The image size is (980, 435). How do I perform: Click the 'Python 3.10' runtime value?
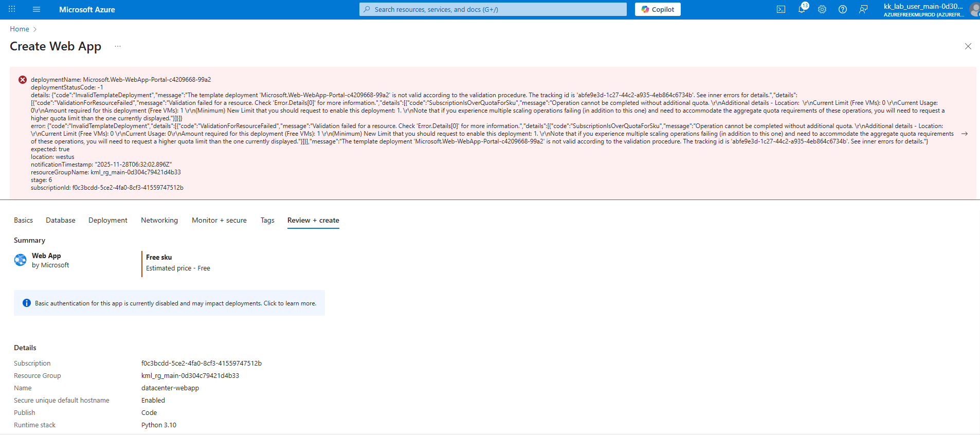point(159,425)
